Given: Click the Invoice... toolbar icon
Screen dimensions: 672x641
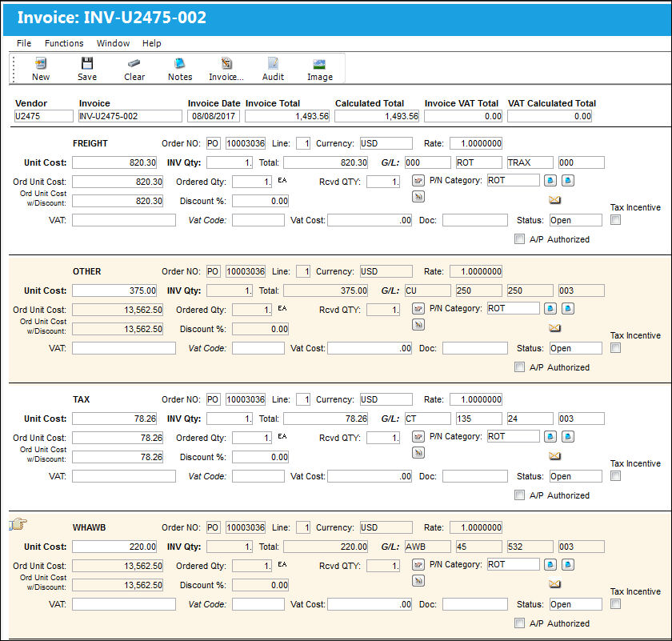Looking at the screenshot, I should pos(226,63).
